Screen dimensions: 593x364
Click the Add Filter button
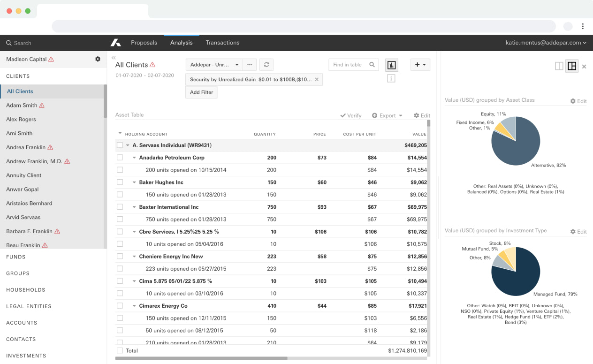click(201, 92)
